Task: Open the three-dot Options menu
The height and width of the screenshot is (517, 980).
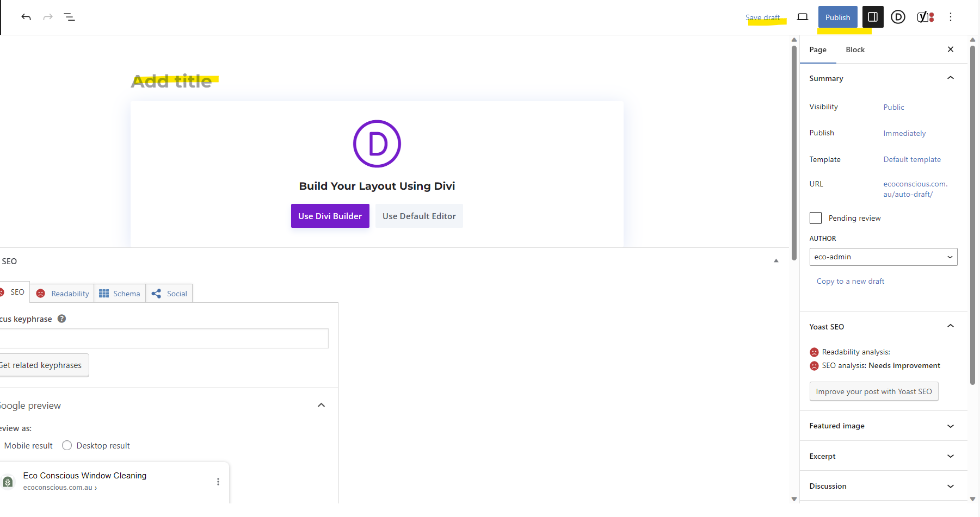Action: pyautogui.click(x=951, y=17)
